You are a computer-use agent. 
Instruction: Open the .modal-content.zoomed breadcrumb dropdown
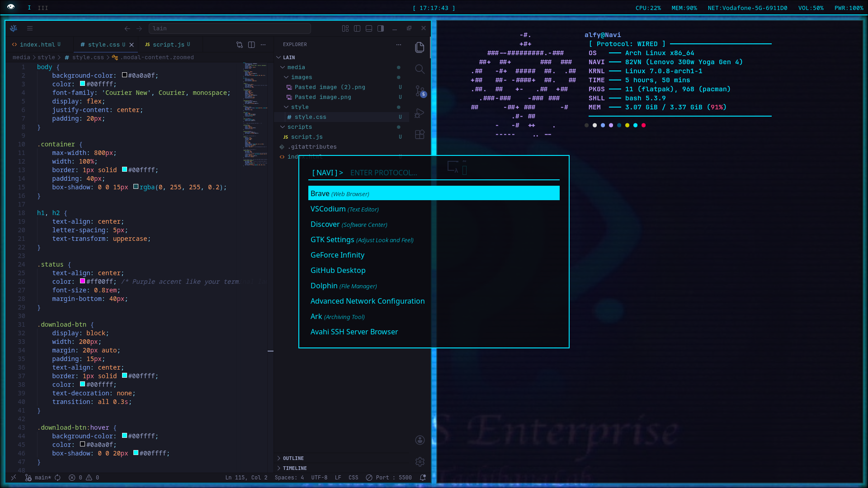pos(153,57)
